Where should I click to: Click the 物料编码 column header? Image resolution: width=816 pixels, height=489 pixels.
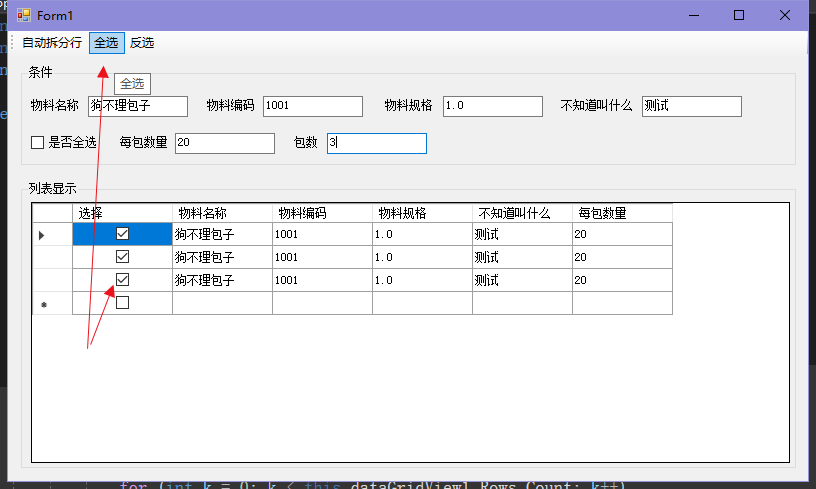point(322,213)
